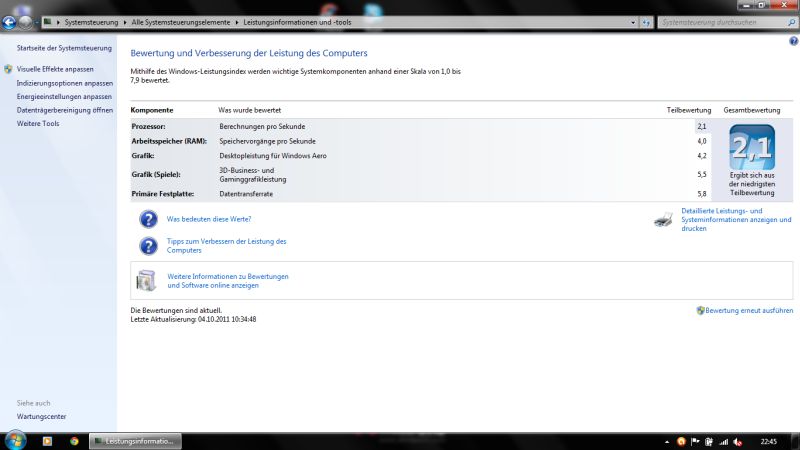Click in the 'Systemsteuerung durchsuchen' search field
This screenshot has height=450, width=800.
coord(722,22)
